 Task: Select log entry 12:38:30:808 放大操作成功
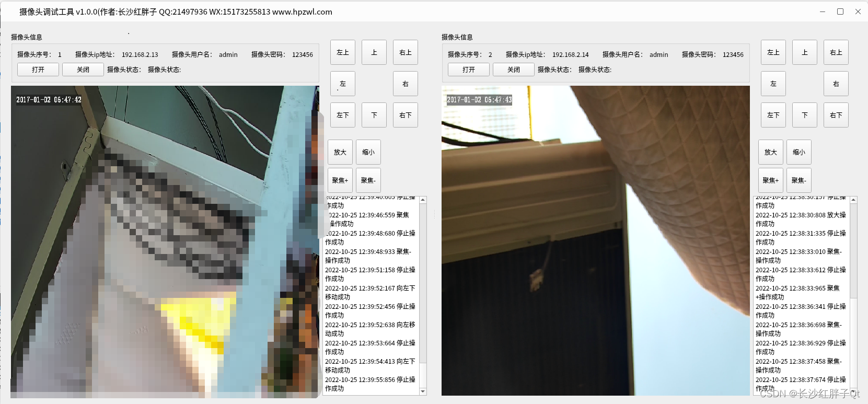click(x=801, y=220)
